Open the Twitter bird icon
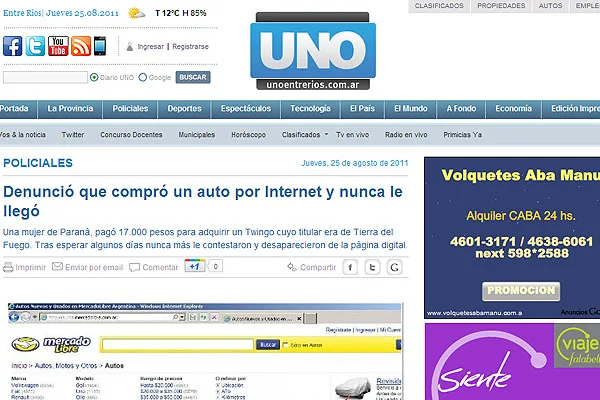 (35, 46)
